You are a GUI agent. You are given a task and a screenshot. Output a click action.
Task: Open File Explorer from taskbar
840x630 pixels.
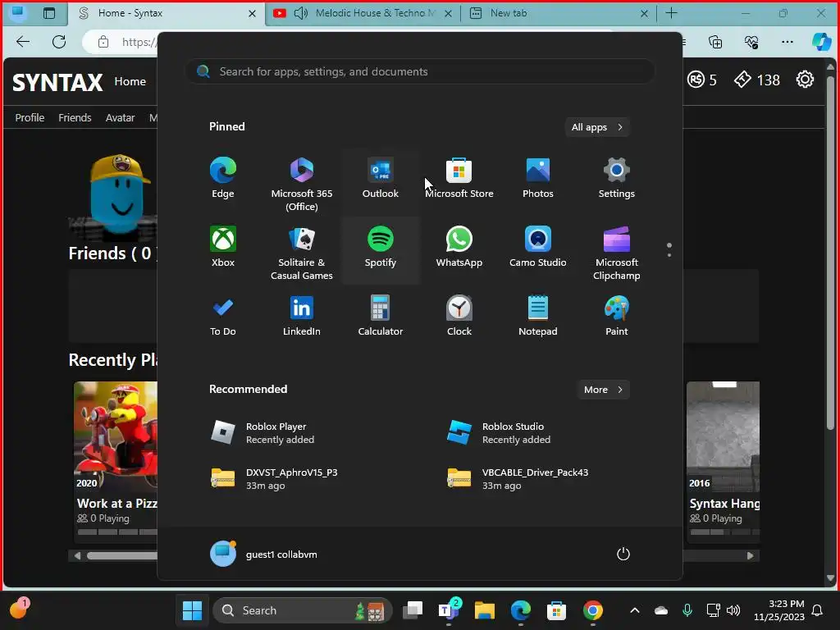(x=485, y=610)
